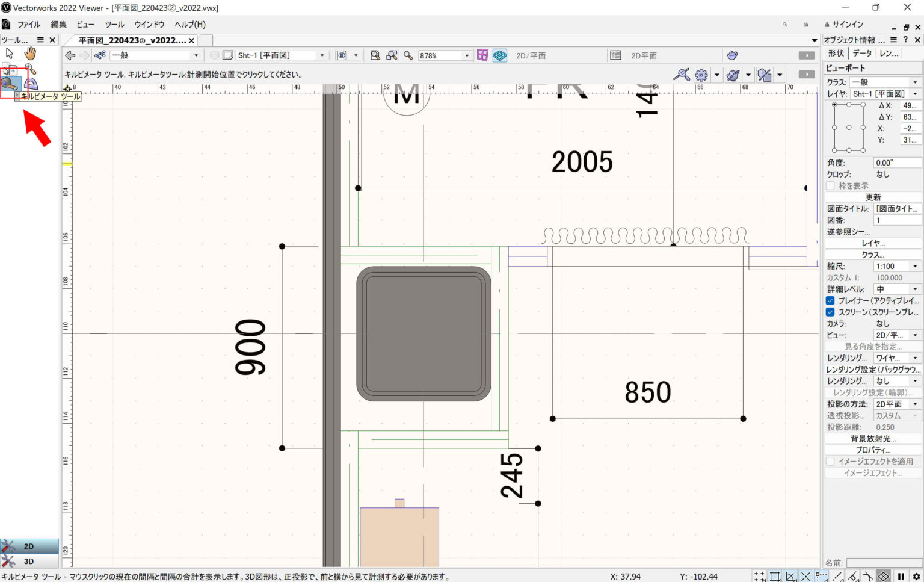Select the arrow selection tool at top left
Image resolution: width=924 pixels, height=582 pixels.
9,53
